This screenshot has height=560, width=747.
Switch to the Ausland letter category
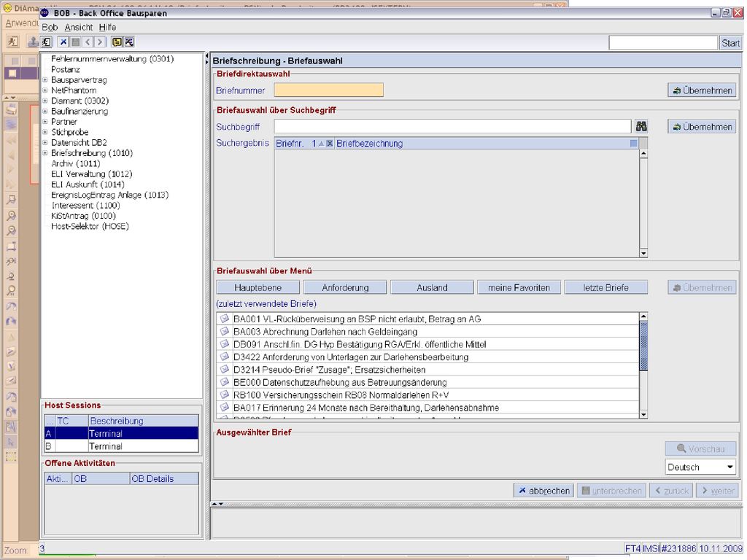point(432,287)
